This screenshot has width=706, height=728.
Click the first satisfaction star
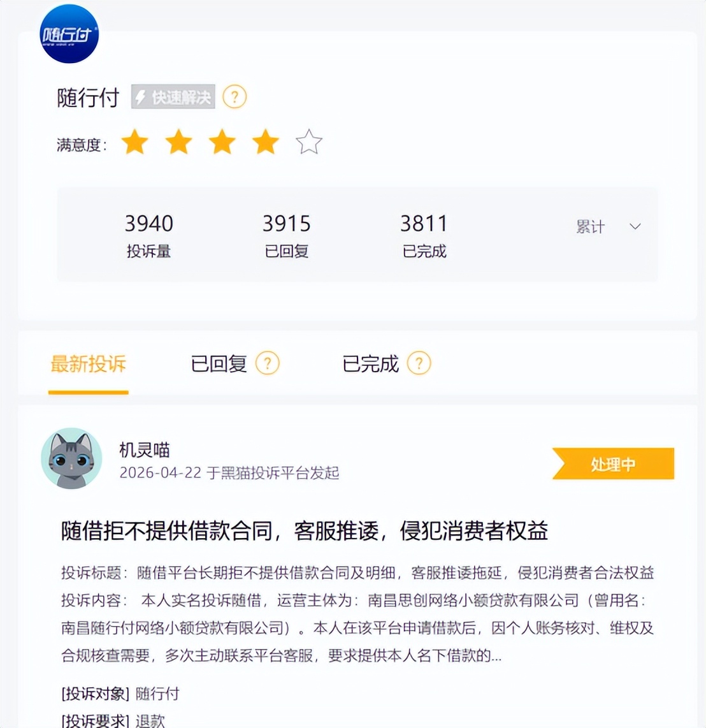134,142
